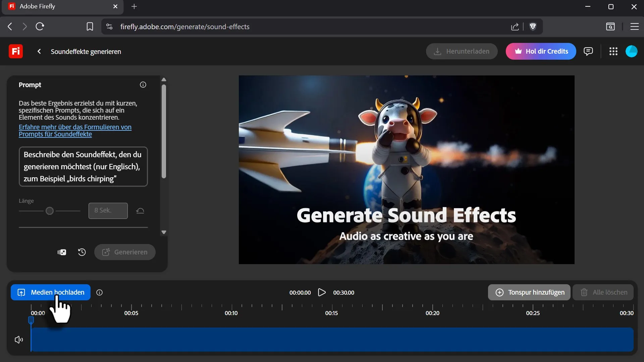Click the media gallery icon beside history
Image resolution: width=644 pixels, height=362 pixels.
[x=62, y=252]
